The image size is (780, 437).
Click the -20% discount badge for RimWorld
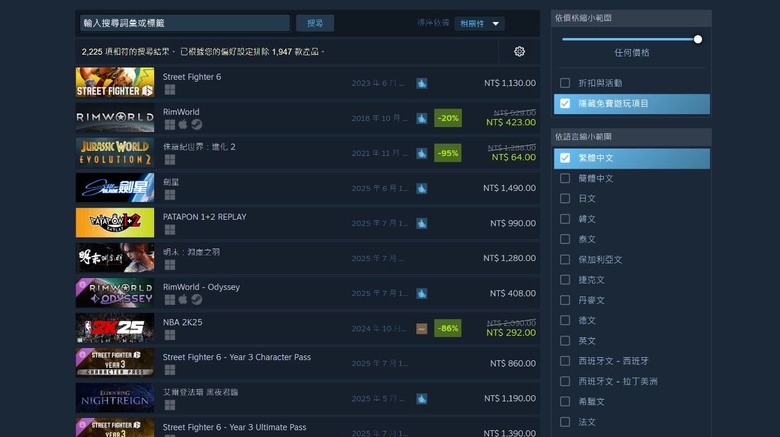point(448,118)
